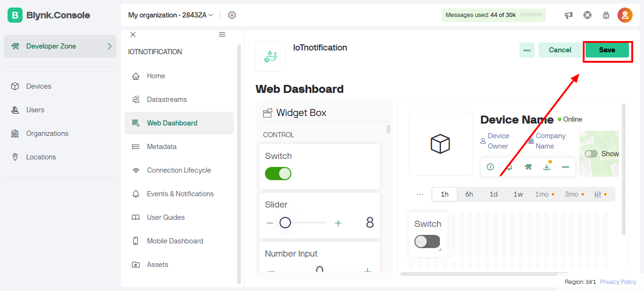Click ellipsis before the 1h time range
Screen dimensions: 644x291
click(x=420, y=194)
